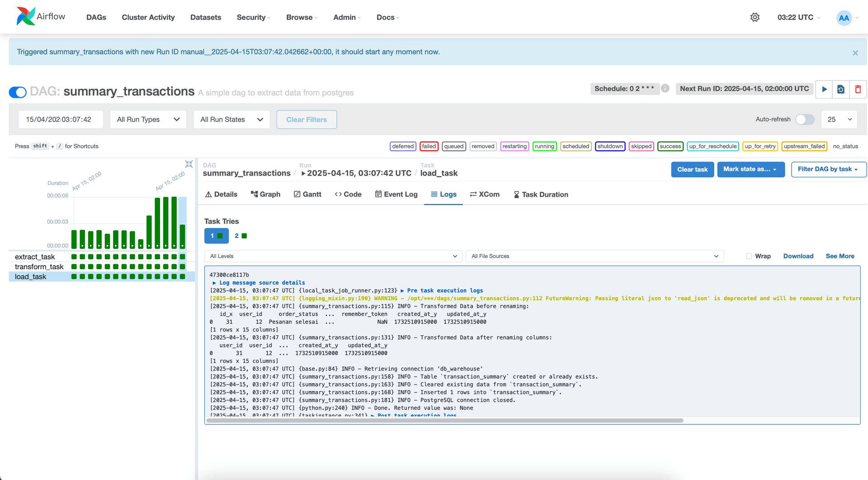This screenshot has height=480, width=868.
Task: Open the Mark state as... dropdown
Action: point(750,169)
